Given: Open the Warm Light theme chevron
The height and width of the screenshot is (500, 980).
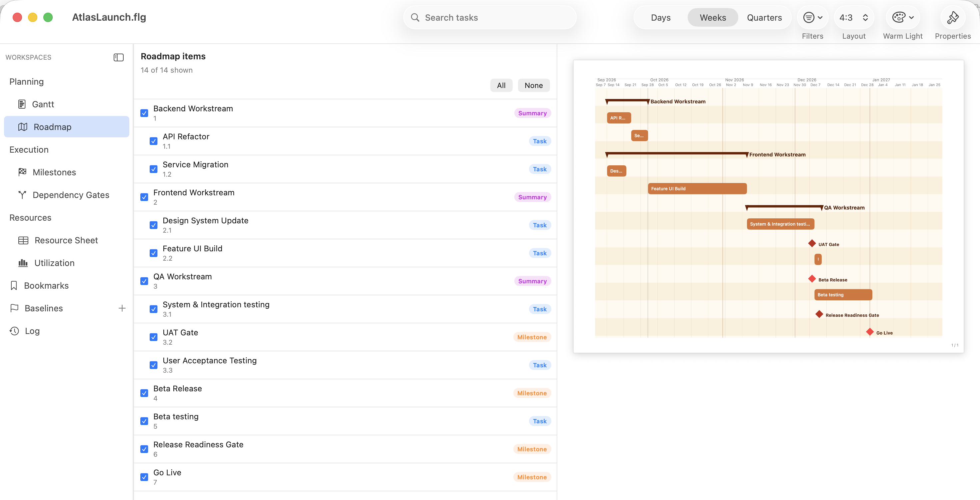Looking at the screenshot, I should pyautogui.click(x=911, y=18).
